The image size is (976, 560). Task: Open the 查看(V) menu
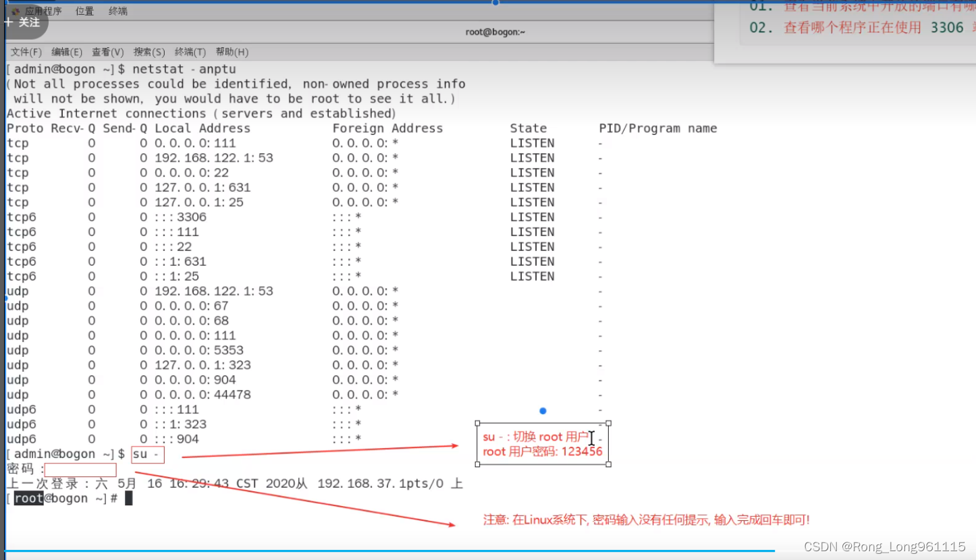(x=108, y=52)
